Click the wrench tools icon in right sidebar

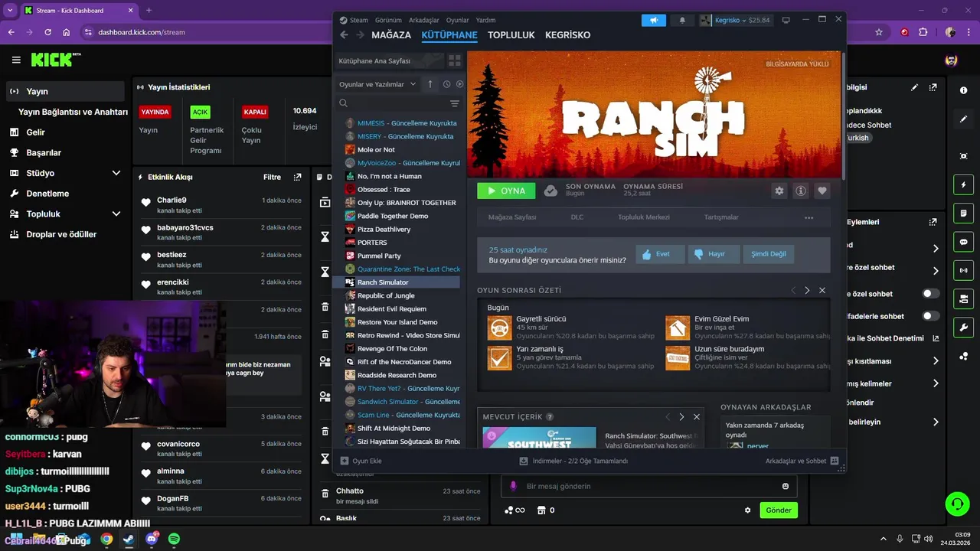click(963, 328)
